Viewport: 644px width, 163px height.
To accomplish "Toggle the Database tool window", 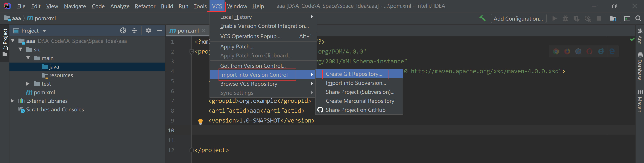I will point(640,66).
